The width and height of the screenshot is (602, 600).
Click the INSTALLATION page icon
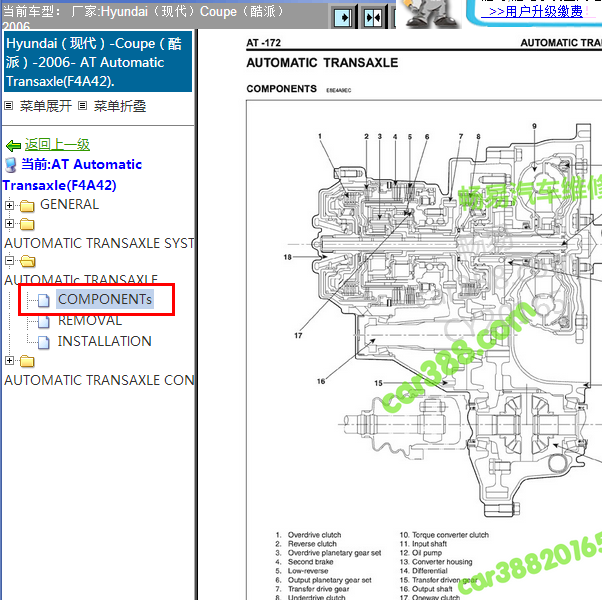click(43, 342)
